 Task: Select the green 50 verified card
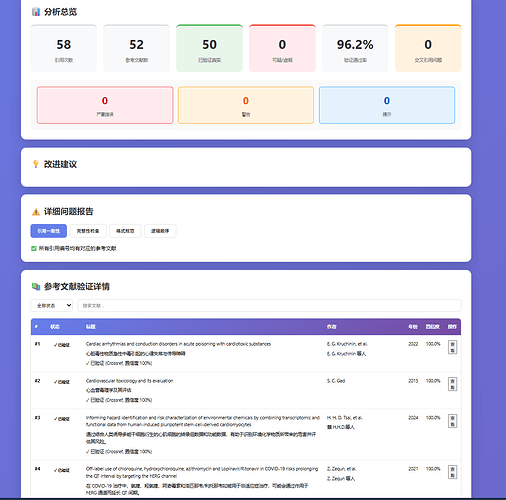tap(209, 48)
